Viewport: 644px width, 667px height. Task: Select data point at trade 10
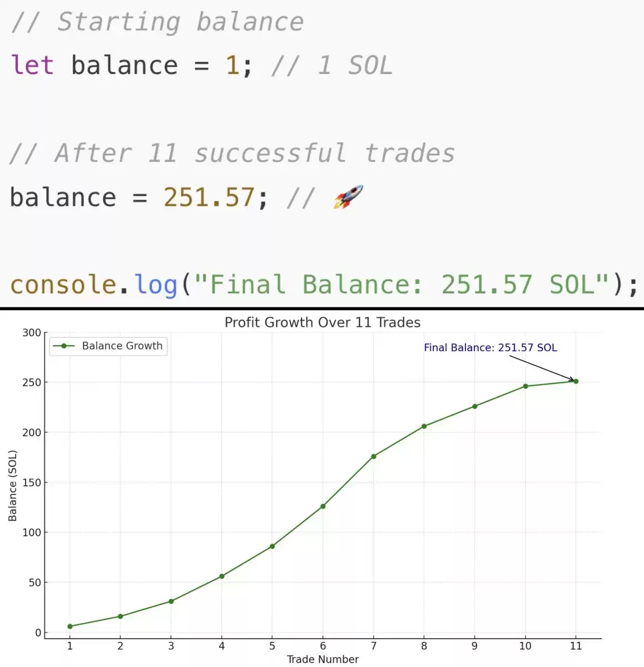(526, 386)
